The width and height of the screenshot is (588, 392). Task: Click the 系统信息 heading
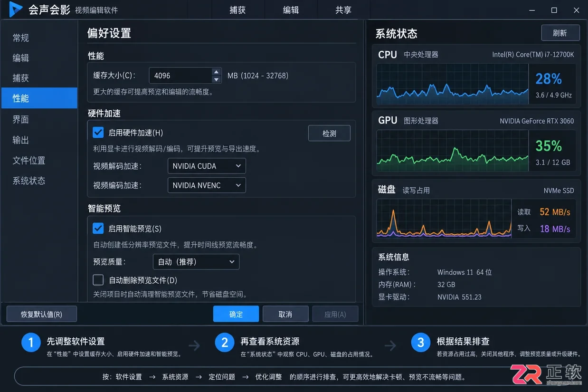pos(394,257)
